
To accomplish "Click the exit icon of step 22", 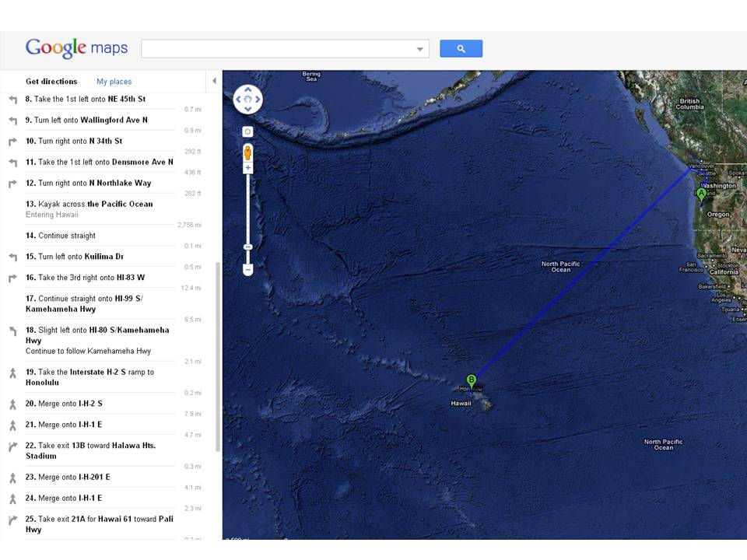I will pos(13,446).
